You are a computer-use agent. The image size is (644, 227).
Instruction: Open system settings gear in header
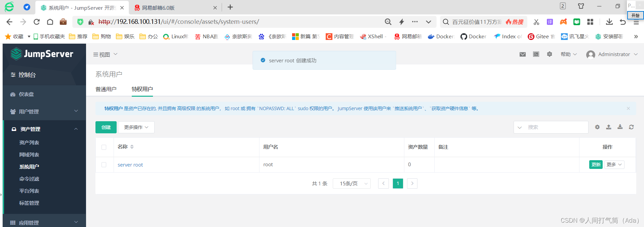point(550,54)
